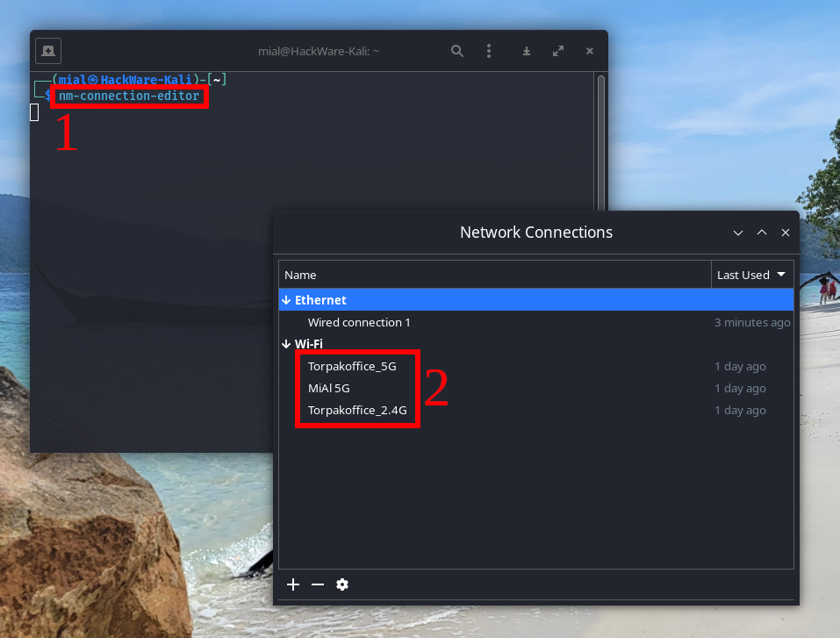Collapse the Ethernet group
Screen dimensions: 840x638
point(286,300)
